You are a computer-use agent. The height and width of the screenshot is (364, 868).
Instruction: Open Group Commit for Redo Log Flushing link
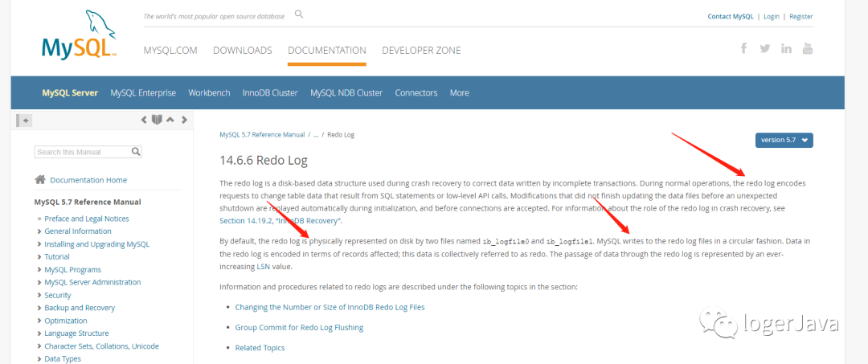point(299,328)
